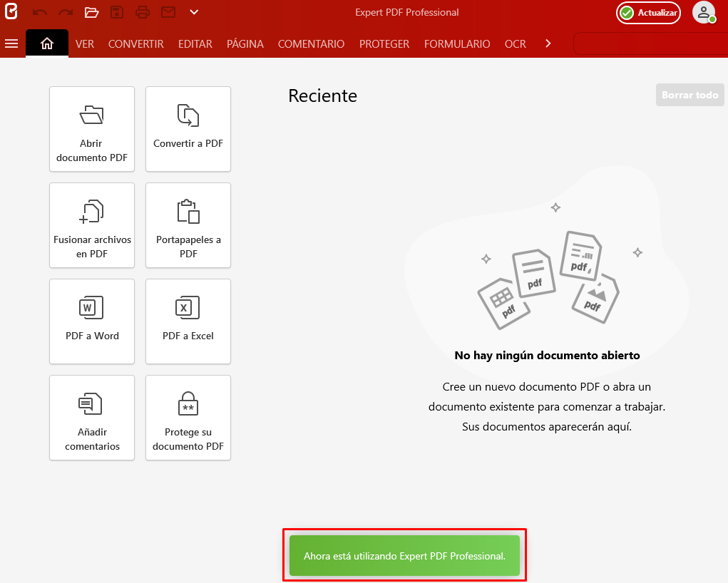Select the FORMULARIO tab
Image resolution: width=728 pixels, height=583 pixels.
pyautogui.click(x=457, y=43)
